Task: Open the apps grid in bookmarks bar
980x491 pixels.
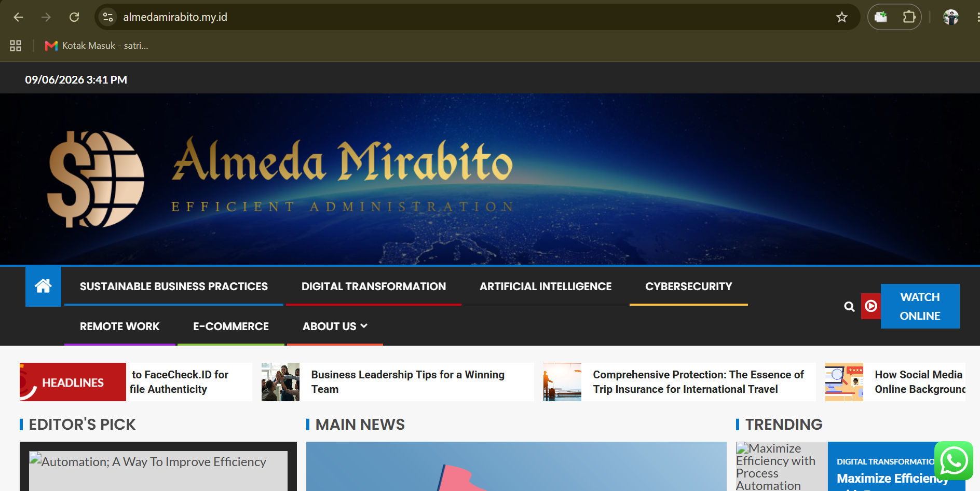Action: coord(16,46)
